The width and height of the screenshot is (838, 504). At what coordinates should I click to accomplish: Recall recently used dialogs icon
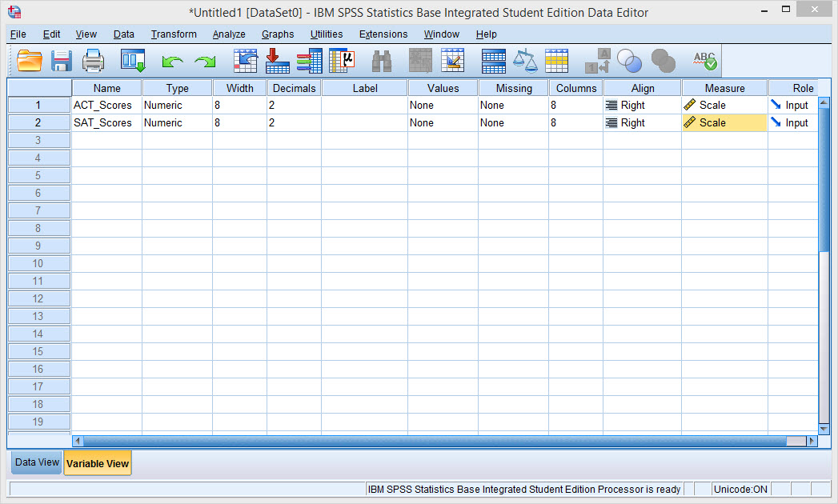[133, 60]
